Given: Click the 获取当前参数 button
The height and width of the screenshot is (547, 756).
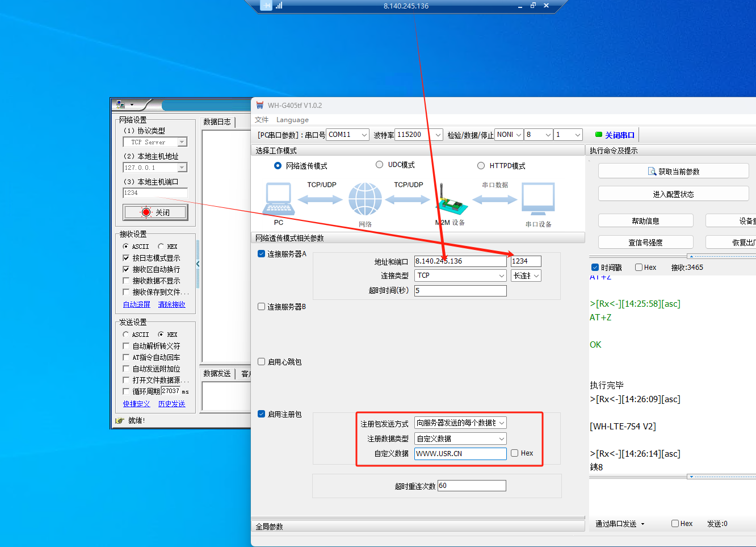Looking at the screenshot, I should (x=674, y=171).
